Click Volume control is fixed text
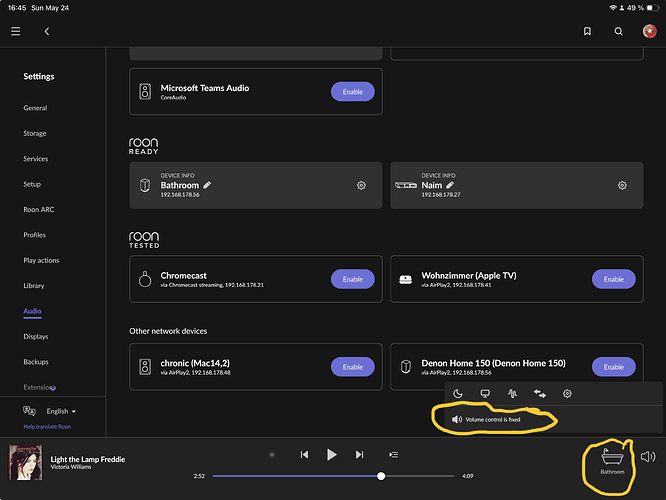 (x=493, y=419)
